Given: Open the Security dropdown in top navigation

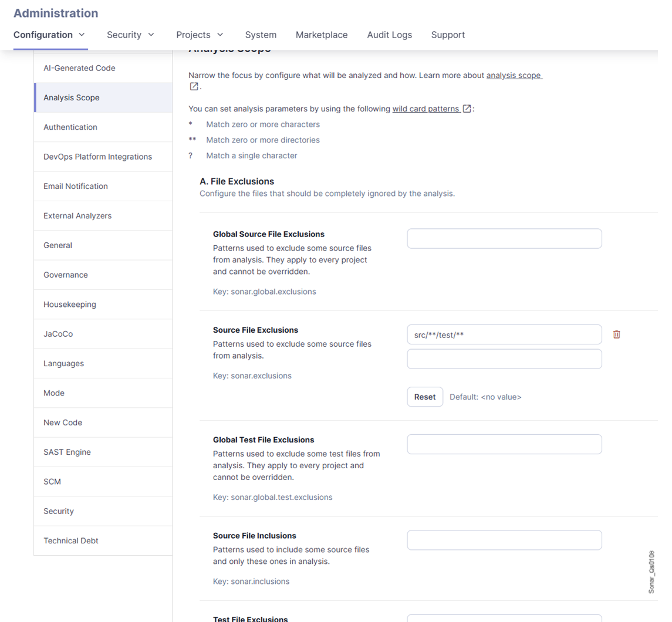Looking at the screenshot, I should 130,35.
